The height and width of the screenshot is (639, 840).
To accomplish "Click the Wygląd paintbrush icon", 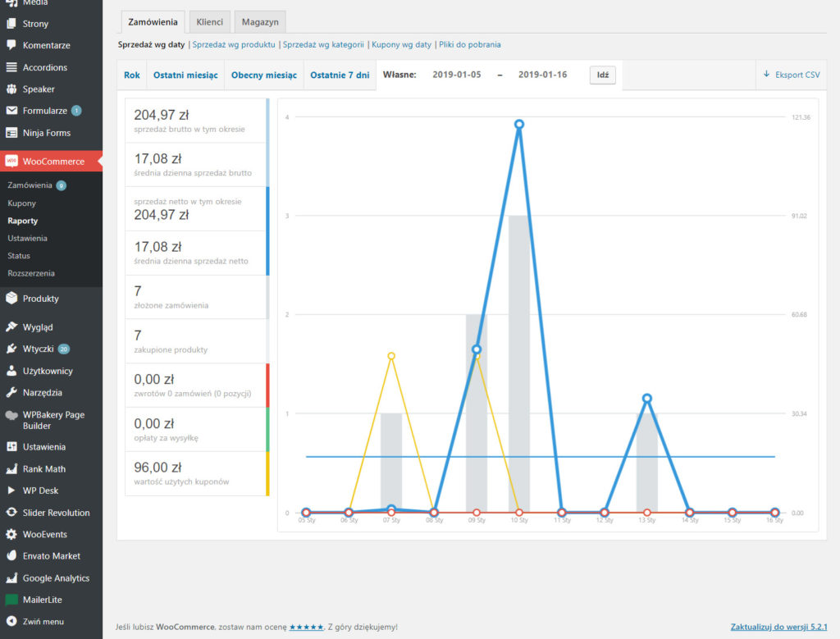I will 11,326.
